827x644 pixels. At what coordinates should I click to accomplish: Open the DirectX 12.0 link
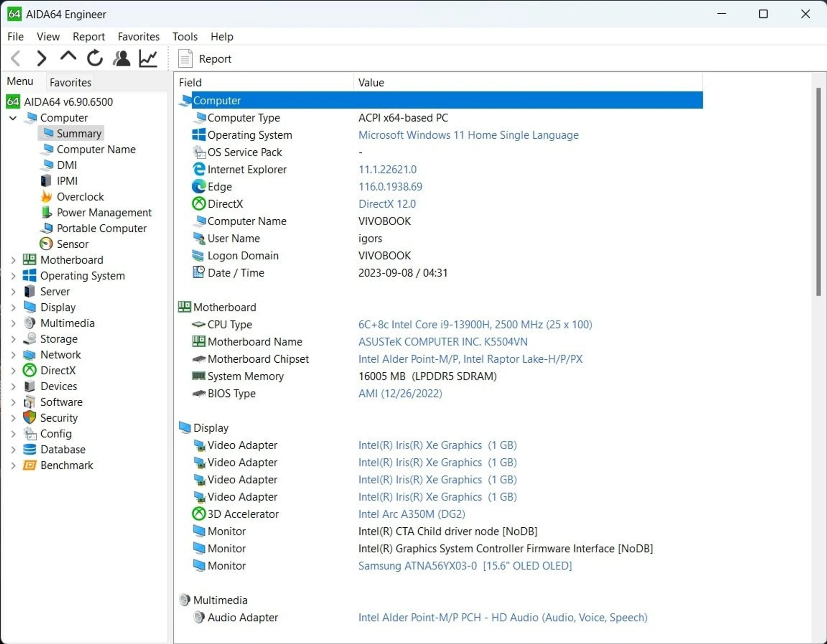(387, 204)
